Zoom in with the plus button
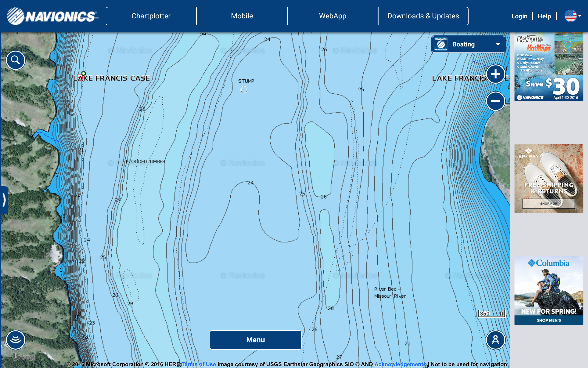Screen dimensions: 588x368 [x=495, y=74]
